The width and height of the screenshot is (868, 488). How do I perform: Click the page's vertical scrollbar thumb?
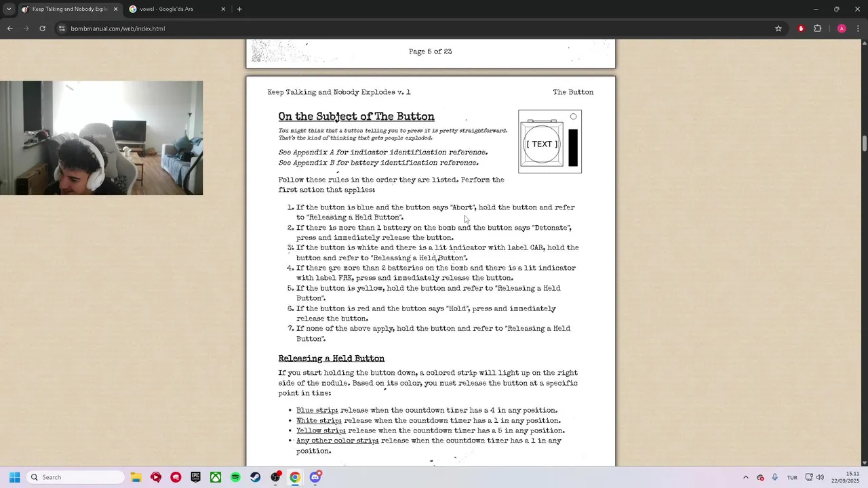(864, 144)
